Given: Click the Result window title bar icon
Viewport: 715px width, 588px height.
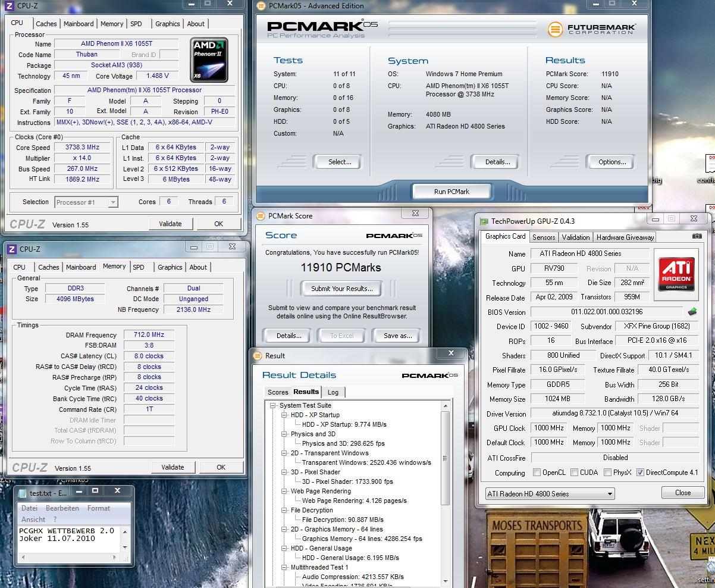Looking at the screenshot, I should (x=258, y=355).
